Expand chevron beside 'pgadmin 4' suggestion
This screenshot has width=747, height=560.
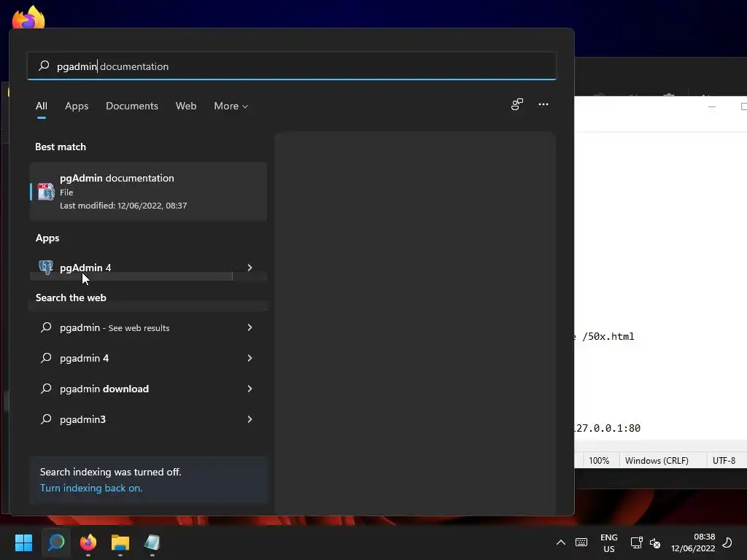tap(249, 358)
